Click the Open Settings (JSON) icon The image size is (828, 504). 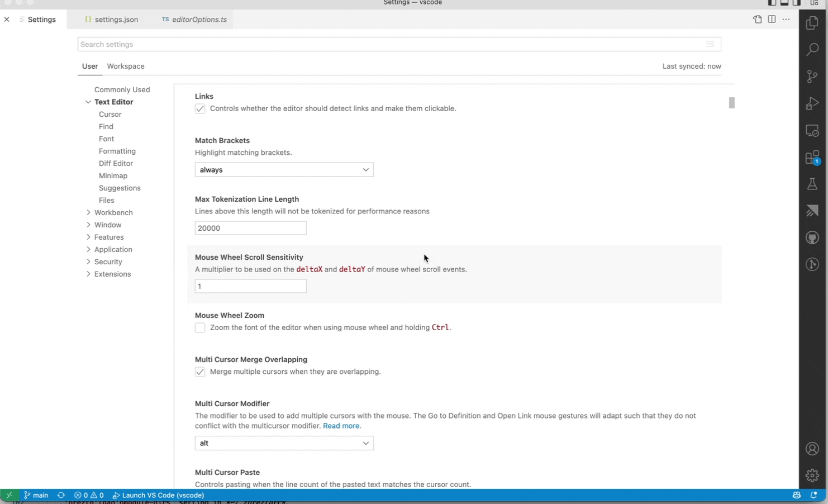point(758,20)
